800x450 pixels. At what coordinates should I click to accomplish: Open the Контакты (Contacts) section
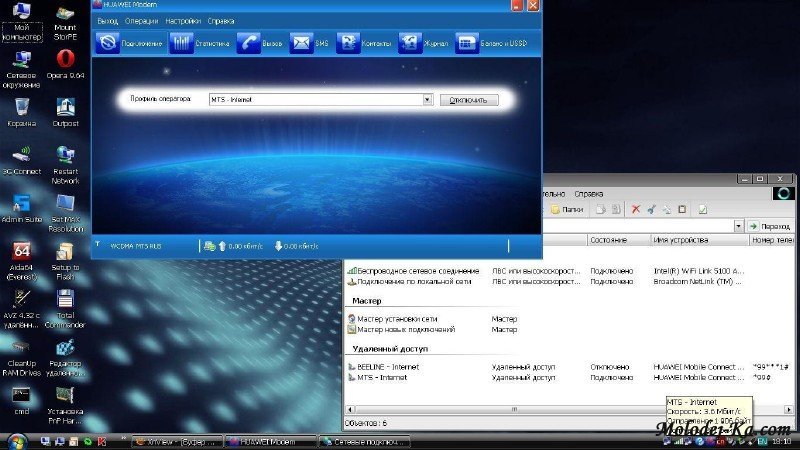pos(364,44)
